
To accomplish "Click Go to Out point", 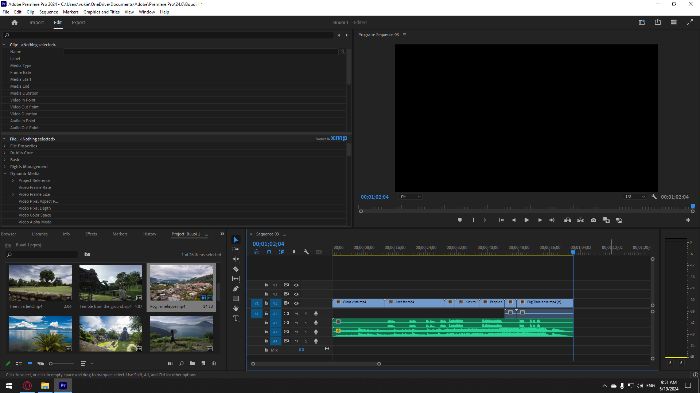I will tap(552, 220).
